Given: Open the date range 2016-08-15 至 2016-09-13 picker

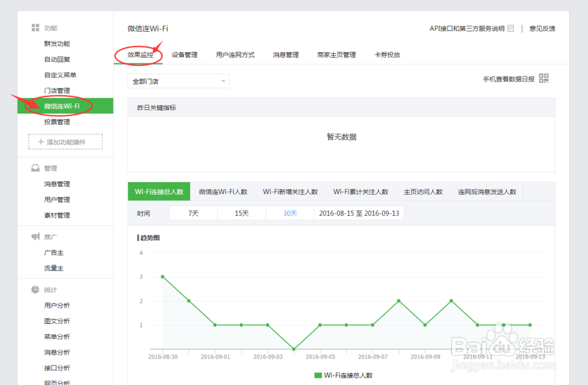Looking at the screenshot, I should (359, 213).
